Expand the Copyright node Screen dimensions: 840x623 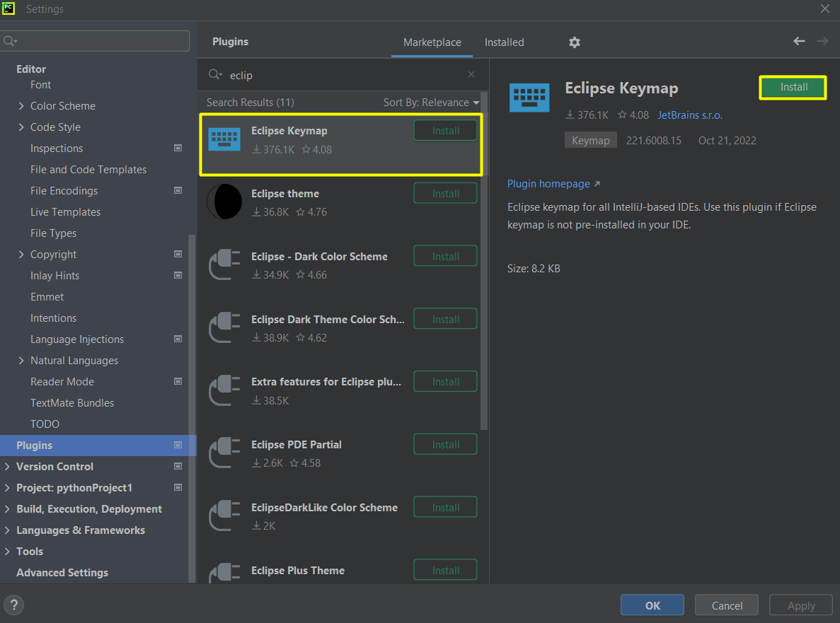pos(21,255)
